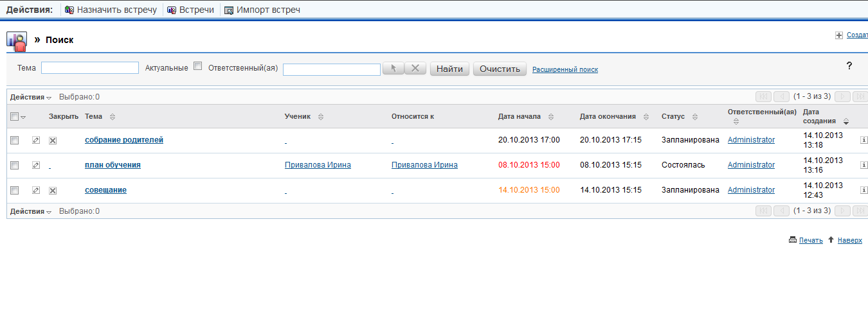Click the question mark help icon
The width and height of the screenshot is (868, 321).
849,65
